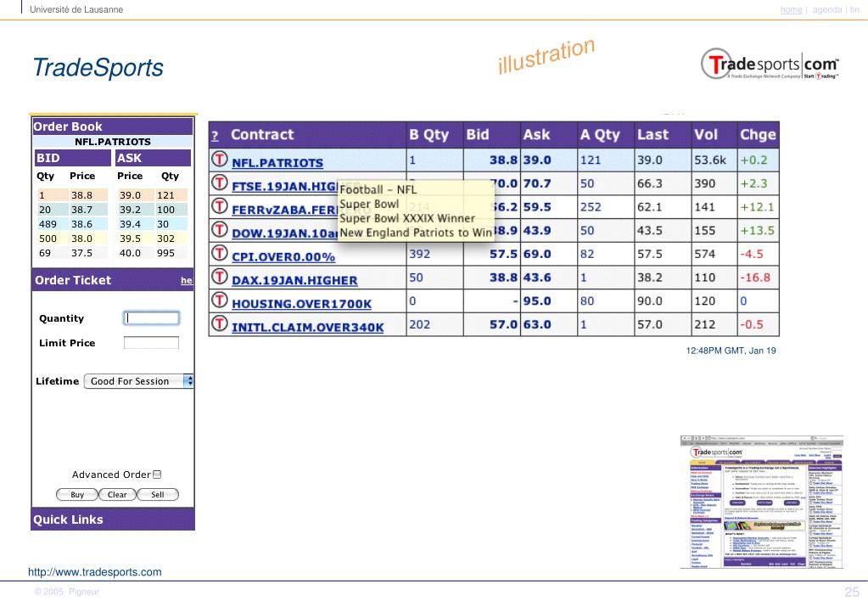Click the T icon beside NFL.PATRIOTS

219,160
